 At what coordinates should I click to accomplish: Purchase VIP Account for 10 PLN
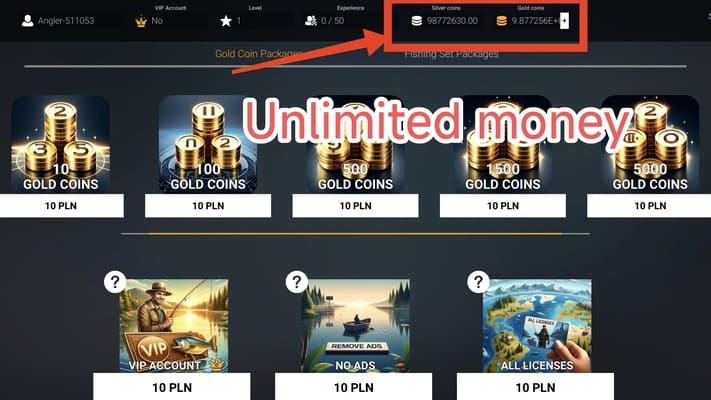click(x=172, y=387)
